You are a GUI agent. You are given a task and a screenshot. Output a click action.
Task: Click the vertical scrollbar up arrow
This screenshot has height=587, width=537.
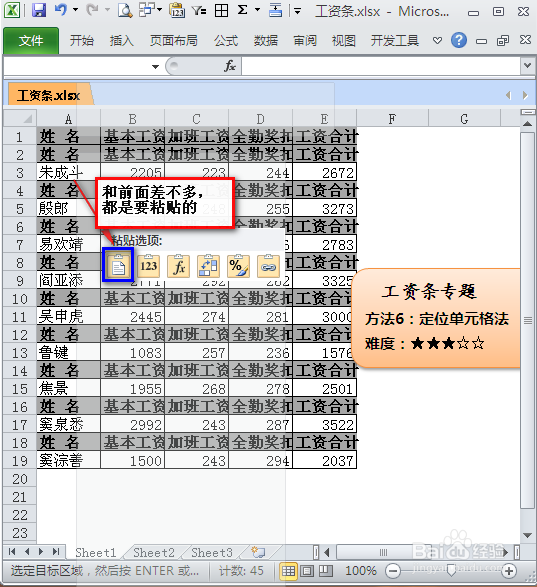pos(528,124)
